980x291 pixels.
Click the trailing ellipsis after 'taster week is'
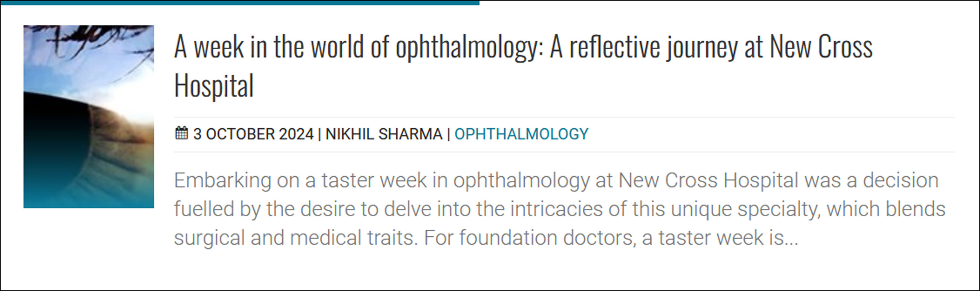pyautogui.click(x=791, y=239)
